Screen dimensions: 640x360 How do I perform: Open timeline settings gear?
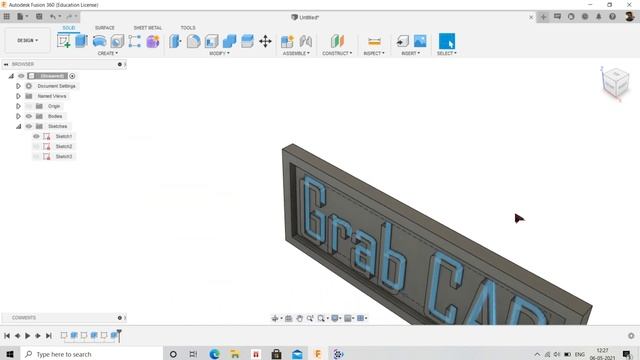click(x=631, y=336)
